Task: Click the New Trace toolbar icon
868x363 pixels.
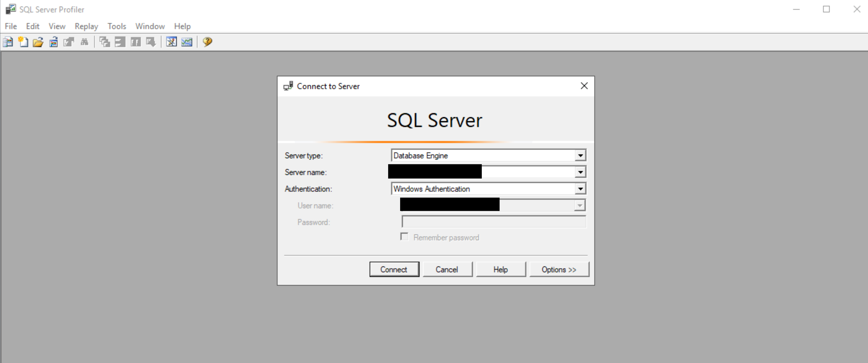Action: pyautogui.click(x=8, y=42)
